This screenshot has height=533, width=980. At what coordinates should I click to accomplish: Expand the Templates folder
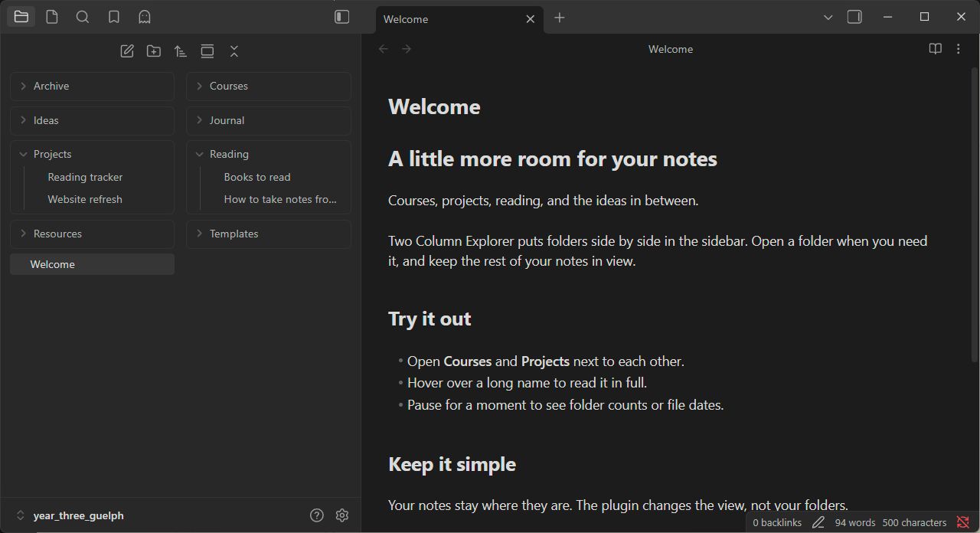click(269, 234)
